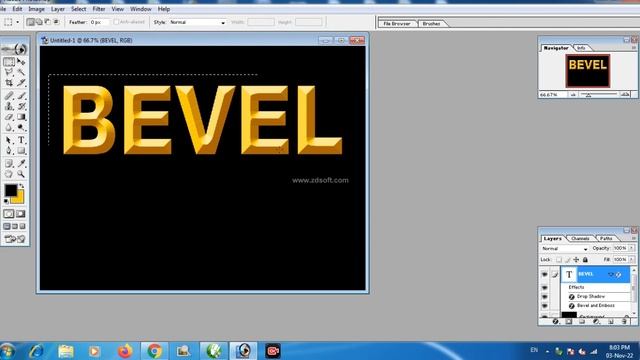
Task: Select the Notes tool
Action: tap(9, 164)
